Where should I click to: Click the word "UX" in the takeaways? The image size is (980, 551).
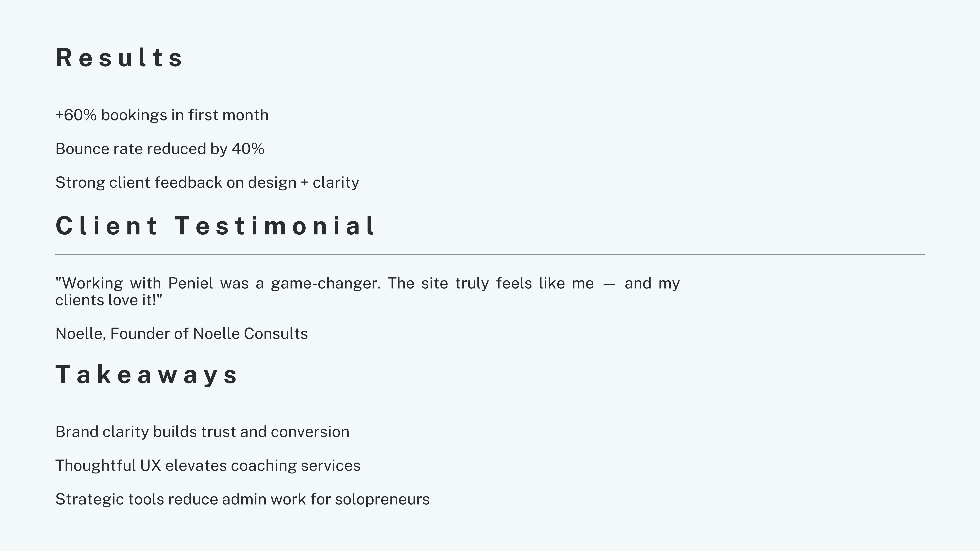click(x=151, y=466)
